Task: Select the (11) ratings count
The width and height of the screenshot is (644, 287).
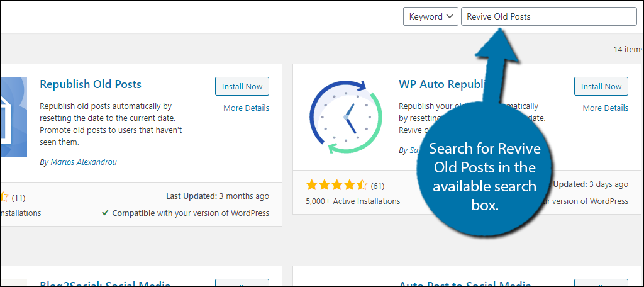Action: [x=18, y=198]
